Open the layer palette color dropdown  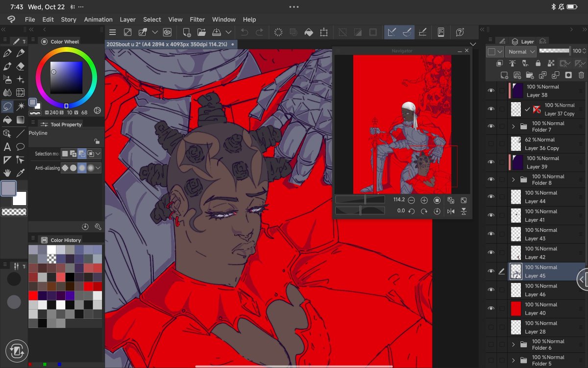click(495, 52)
